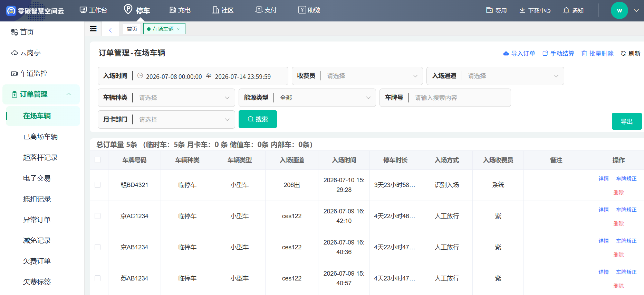Click the green 搜索 search button
644x295 pixels.
click(258, 119)
